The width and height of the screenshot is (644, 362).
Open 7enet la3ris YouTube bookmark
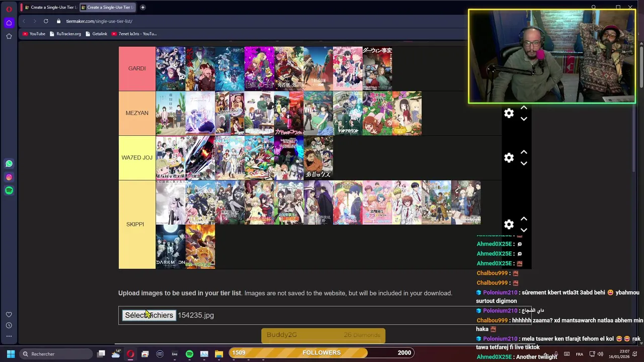(x=134, y=34)
